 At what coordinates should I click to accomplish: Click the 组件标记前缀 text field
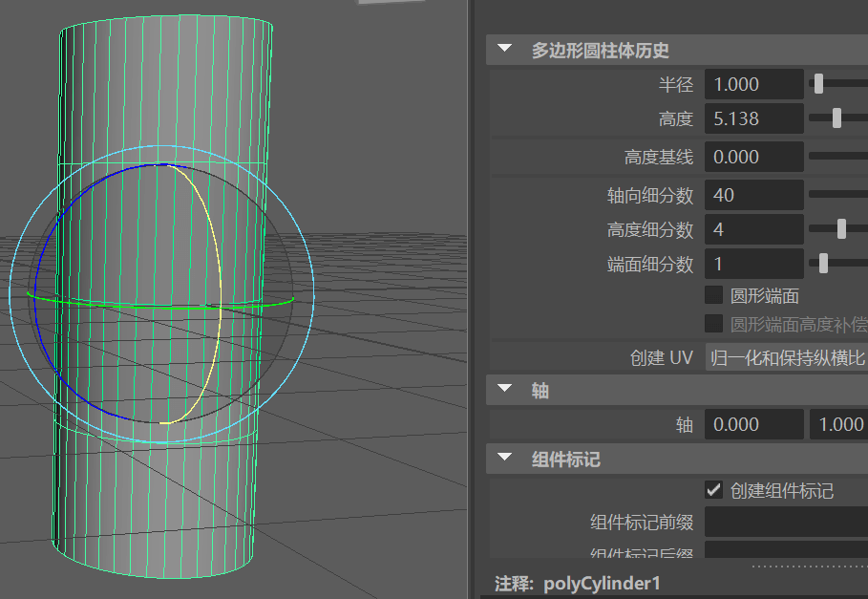click(x=786, y=522)
